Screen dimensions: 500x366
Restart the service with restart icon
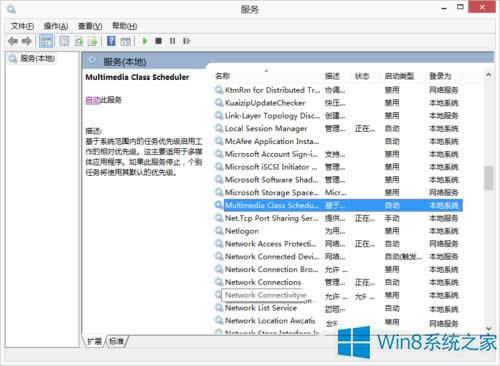click(x=186, y=41)
